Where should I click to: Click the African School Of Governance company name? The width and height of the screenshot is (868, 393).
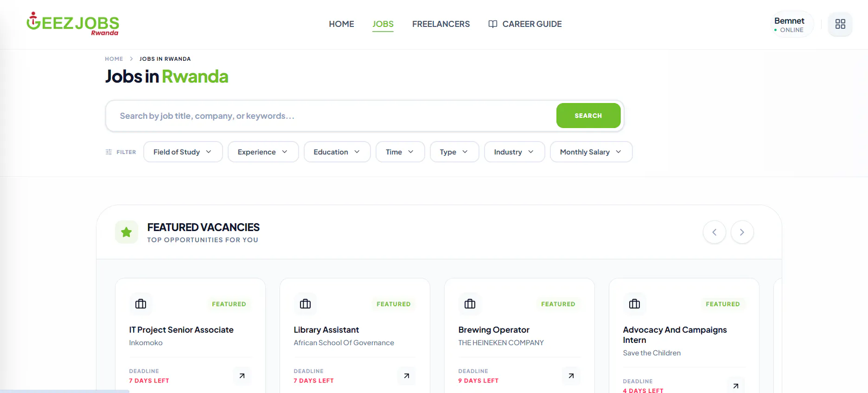point(344,343)
